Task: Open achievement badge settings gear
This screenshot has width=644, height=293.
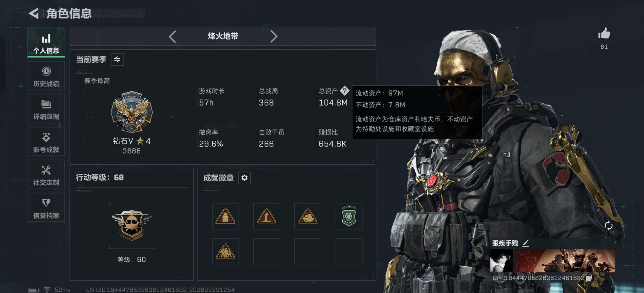Action: click(x=244, y=178)
